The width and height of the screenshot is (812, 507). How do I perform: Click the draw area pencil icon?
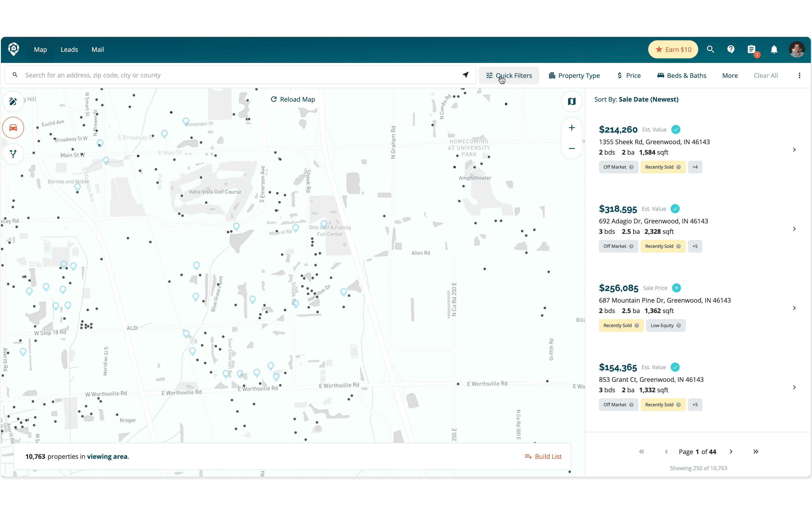click(x=13, y=101)
